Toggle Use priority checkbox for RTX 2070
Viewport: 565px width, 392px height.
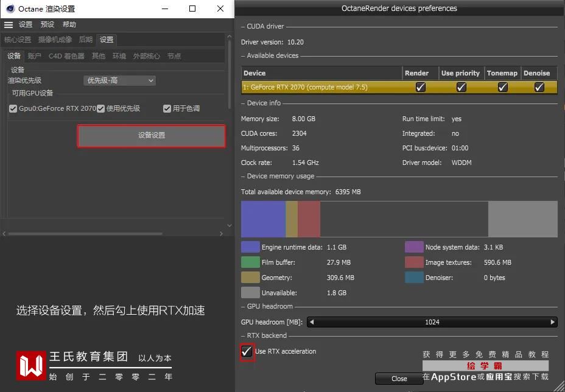pyautogui.click(x=461, y=87)
